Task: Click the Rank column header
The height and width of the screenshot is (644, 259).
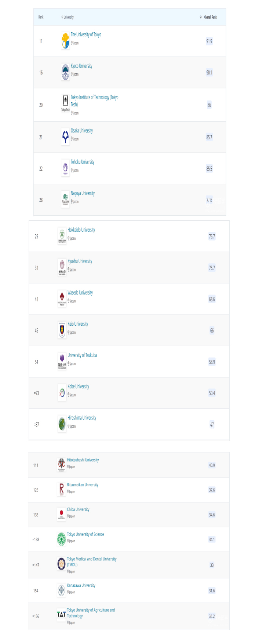Action: click(41, 17)
